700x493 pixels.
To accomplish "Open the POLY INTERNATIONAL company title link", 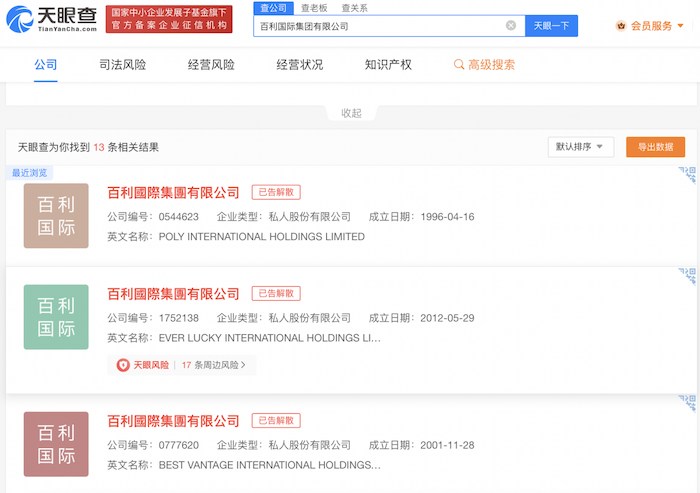I will [x=173, y=193].
